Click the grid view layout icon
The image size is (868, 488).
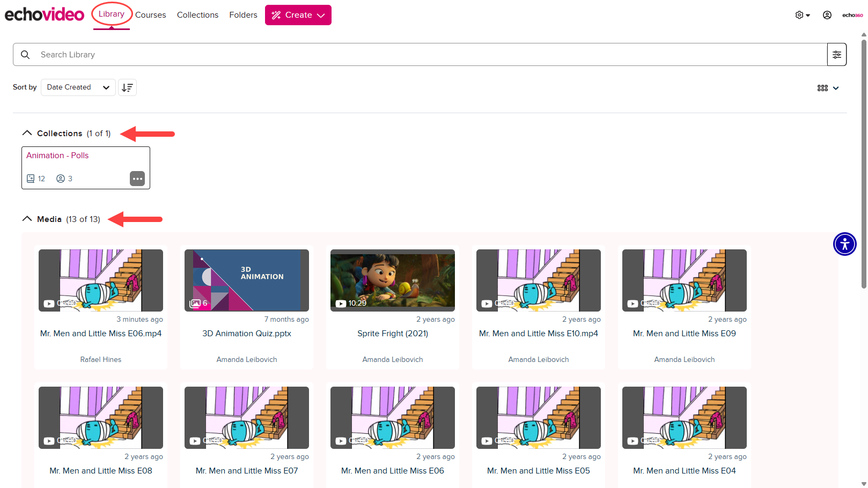pos(822,87)
